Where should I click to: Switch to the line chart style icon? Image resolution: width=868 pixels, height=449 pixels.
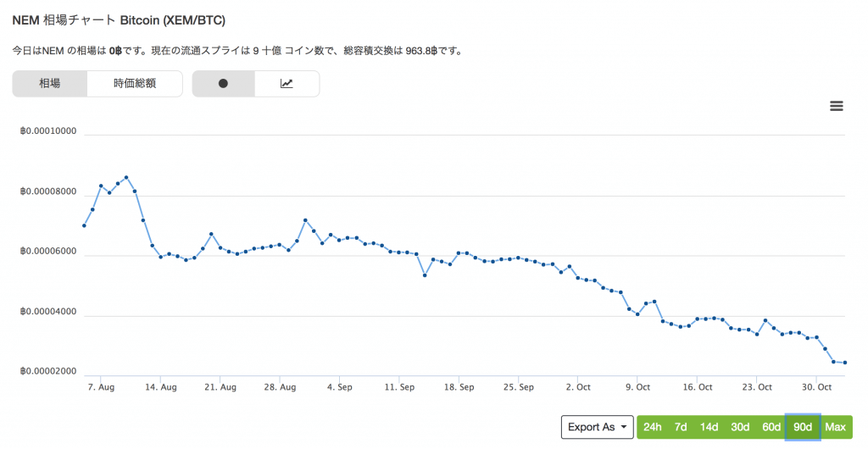tap(287, 84)
